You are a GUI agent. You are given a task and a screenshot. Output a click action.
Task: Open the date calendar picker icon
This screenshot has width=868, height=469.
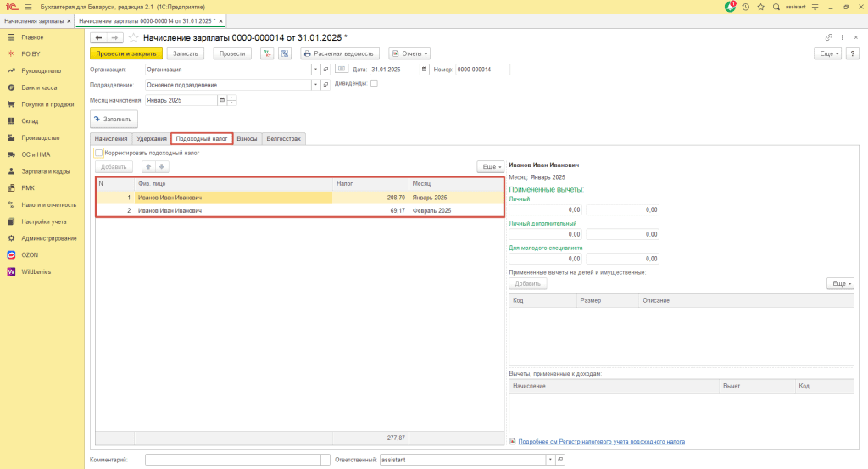pyautogui.click(x=420, y=70)
